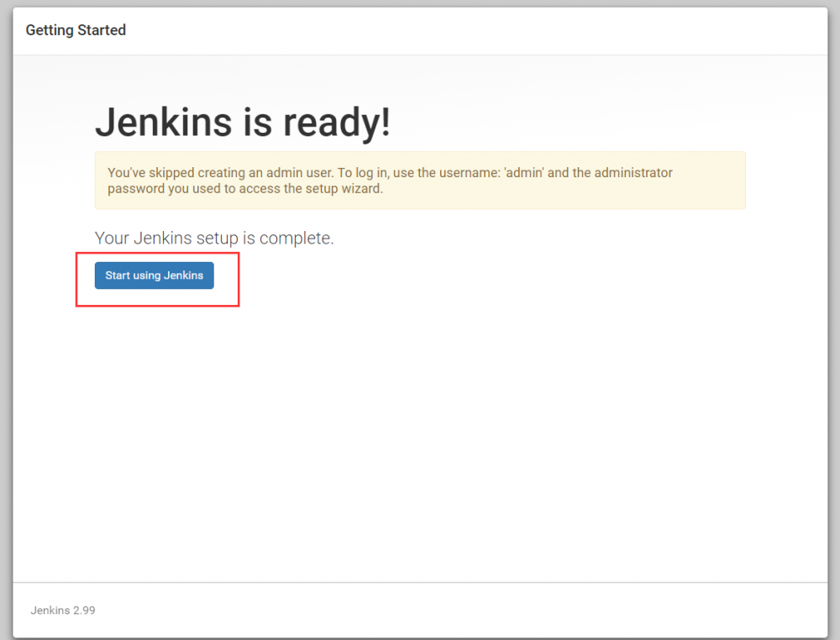Click the Getting Started page title
This screenshot has height=640, width=840.
click(x=75, y=29)
